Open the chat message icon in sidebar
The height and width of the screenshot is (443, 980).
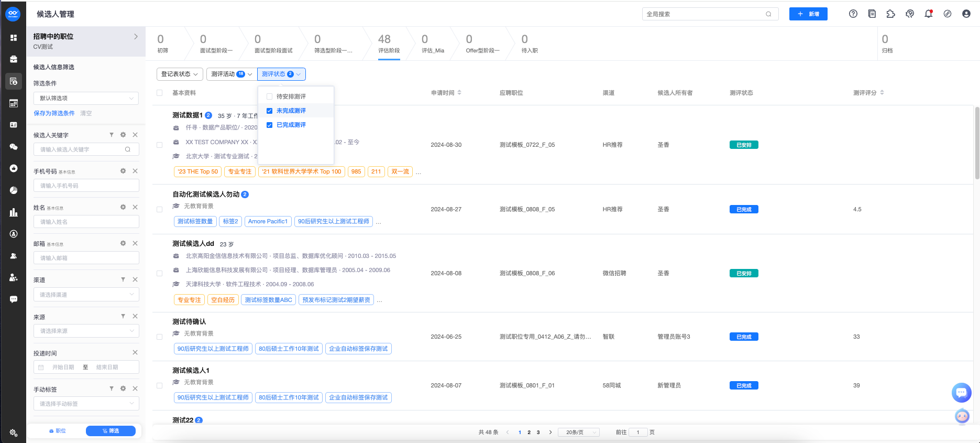[14, 299]
